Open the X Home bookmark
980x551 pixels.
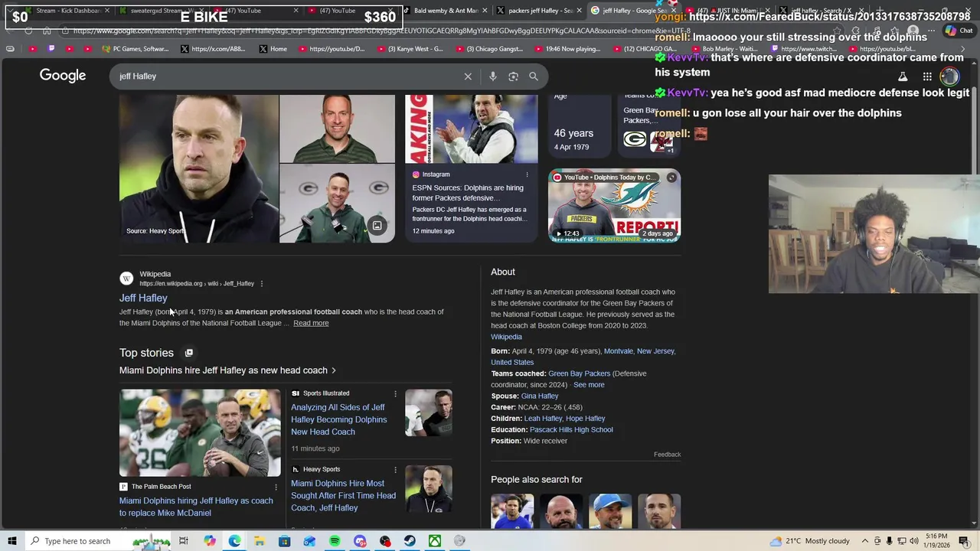coord(273,49)
